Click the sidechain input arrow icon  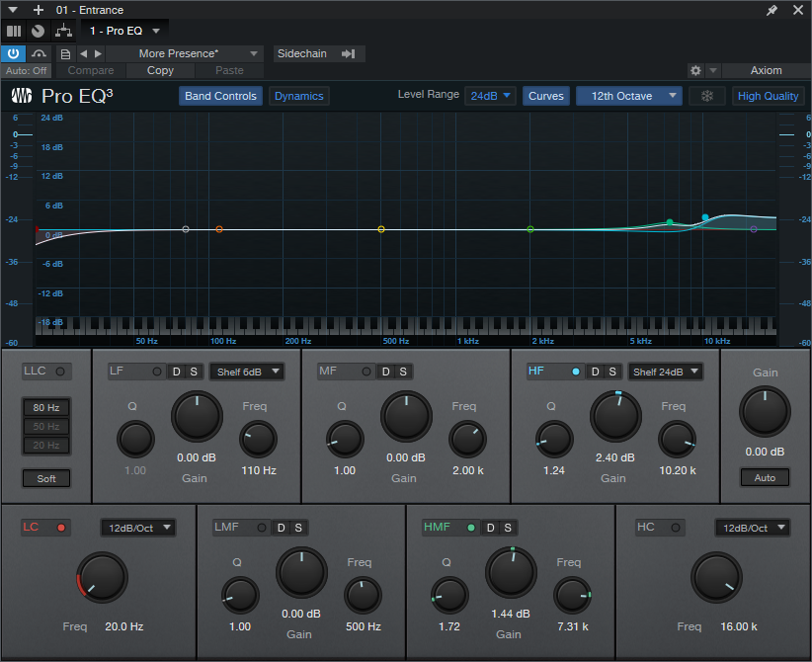pos(349,54)
